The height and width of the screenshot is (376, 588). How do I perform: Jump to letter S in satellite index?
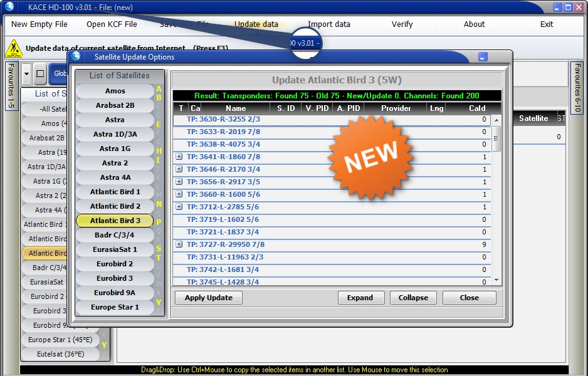(159, 249)
